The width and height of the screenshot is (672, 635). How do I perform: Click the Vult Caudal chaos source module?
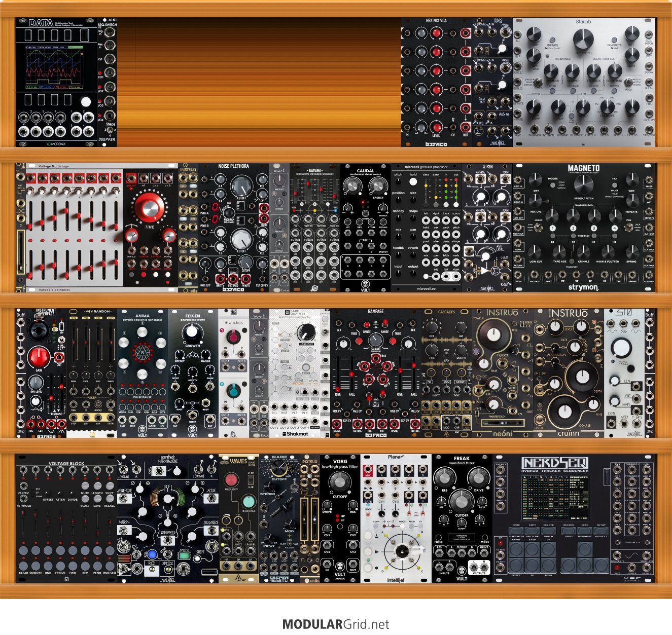pos(366,228)
